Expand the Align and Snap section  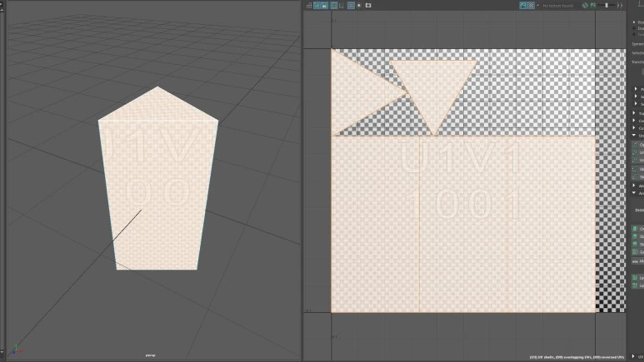click(635, 186)
